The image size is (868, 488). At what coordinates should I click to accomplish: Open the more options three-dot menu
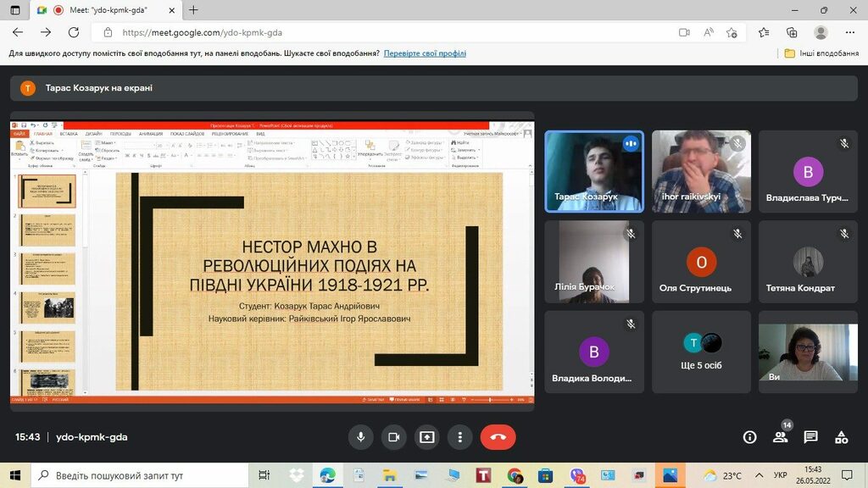pos(459,437)
